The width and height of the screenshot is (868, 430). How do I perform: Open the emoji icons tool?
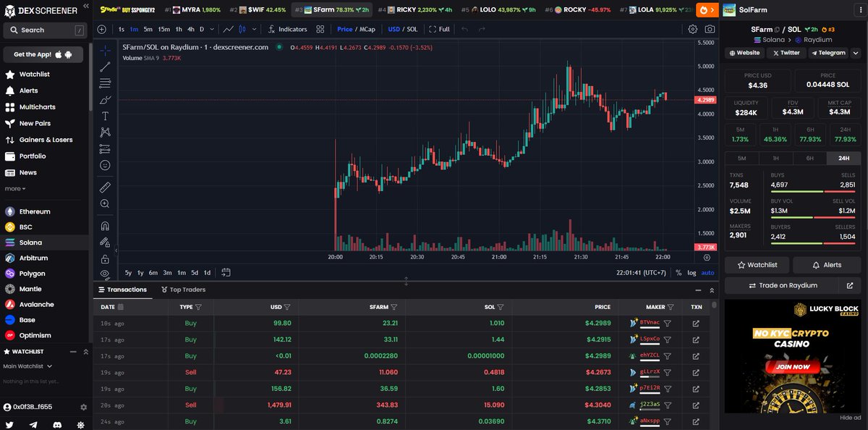pyautogui.click(x=106, y=165)
